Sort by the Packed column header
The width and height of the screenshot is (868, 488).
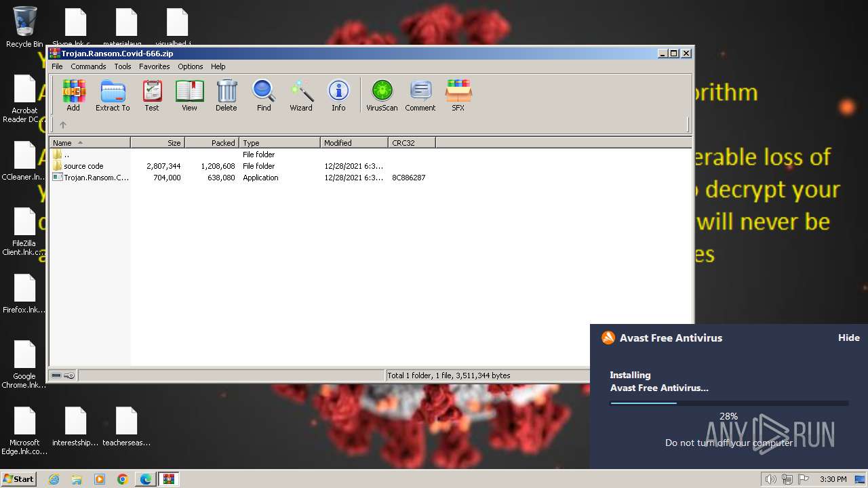(x=212, y=142)
